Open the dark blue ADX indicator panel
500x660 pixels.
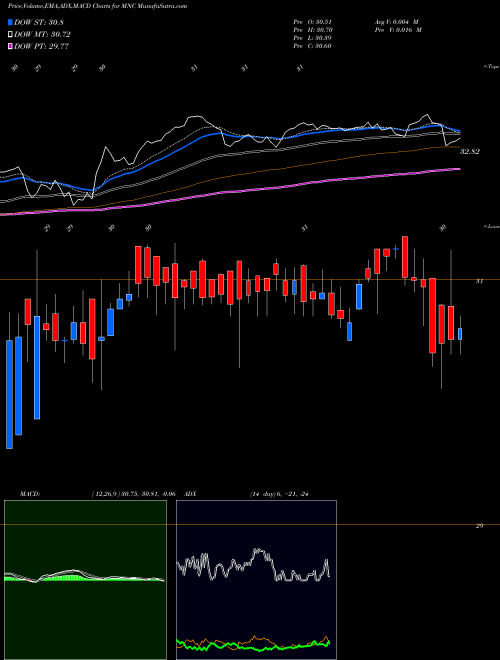[x=256, y=580]
